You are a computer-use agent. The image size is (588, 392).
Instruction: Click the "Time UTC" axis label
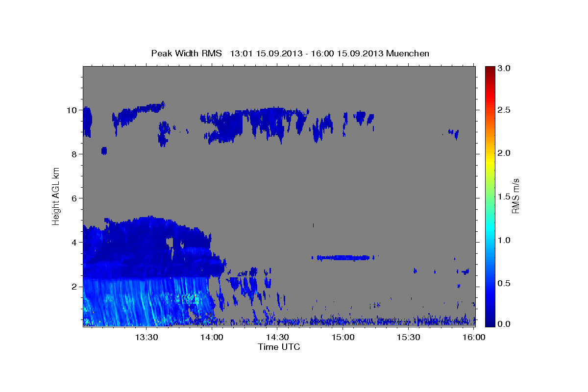279,347
